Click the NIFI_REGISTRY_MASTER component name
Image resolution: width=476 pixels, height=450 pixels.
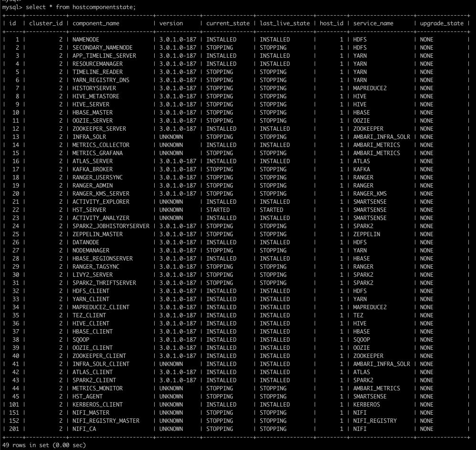[106, 421]
